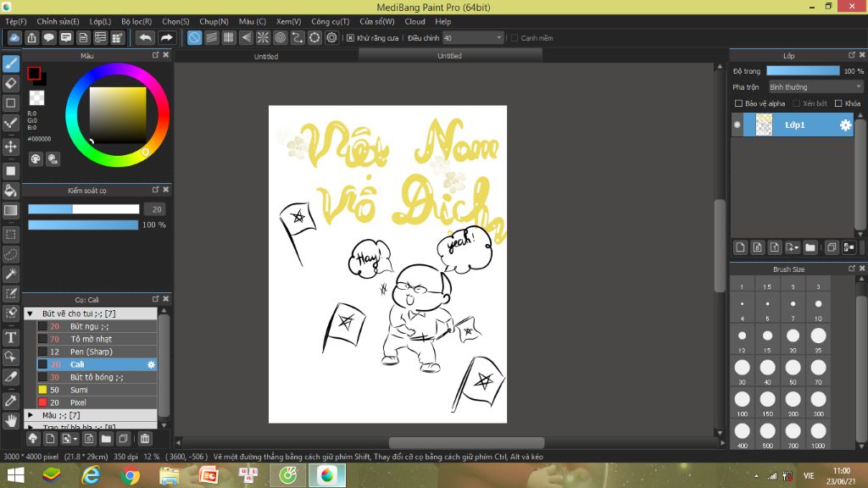This screenshot has height=488, width=868.
Task: Click the black foreground color swatch
Action: point(34,73)
